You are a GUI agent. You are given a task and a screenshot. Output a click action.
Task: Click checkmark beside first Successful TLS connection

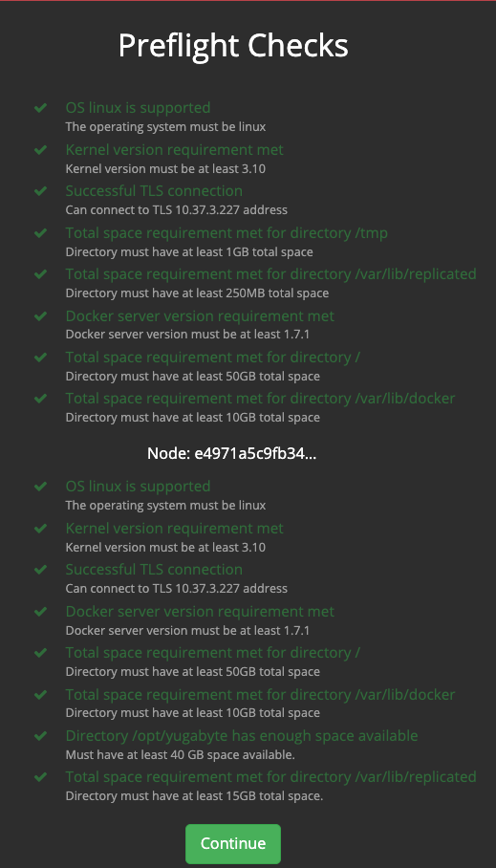(40, 191)
